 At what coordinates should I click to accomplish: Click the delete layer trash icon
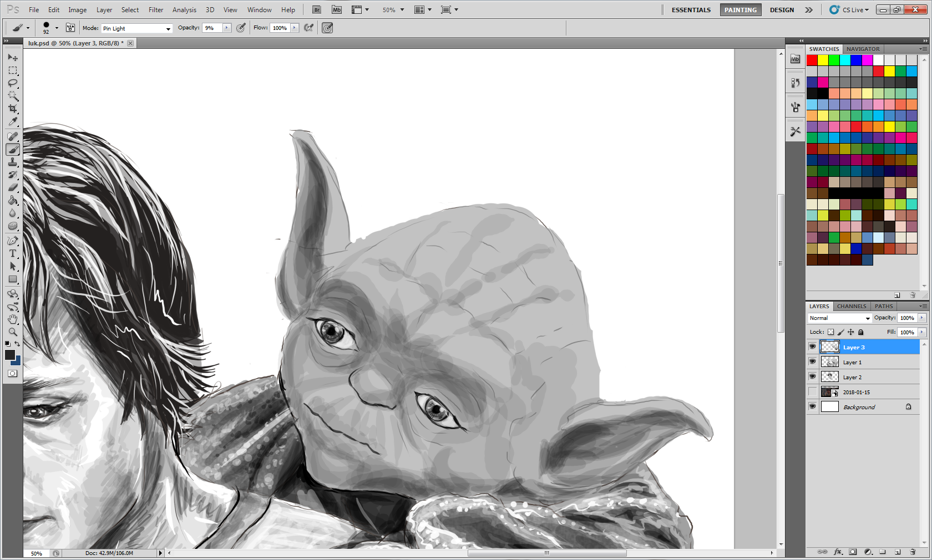tap(913, 552)
